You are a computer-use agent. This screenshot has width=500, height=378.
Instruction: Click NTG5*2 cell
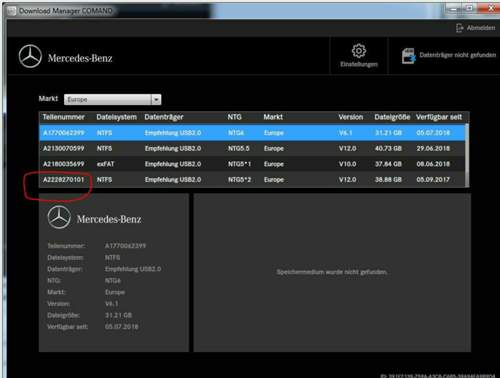(239, 180)
